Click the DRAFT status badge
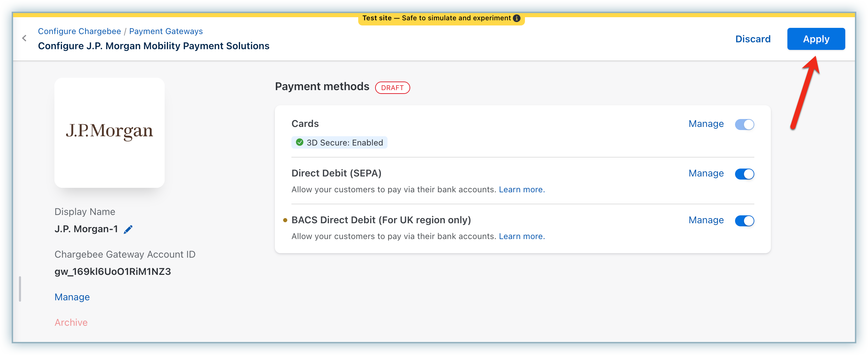Image resolution: width=868 pixels, height=355 pixels. 392,88
